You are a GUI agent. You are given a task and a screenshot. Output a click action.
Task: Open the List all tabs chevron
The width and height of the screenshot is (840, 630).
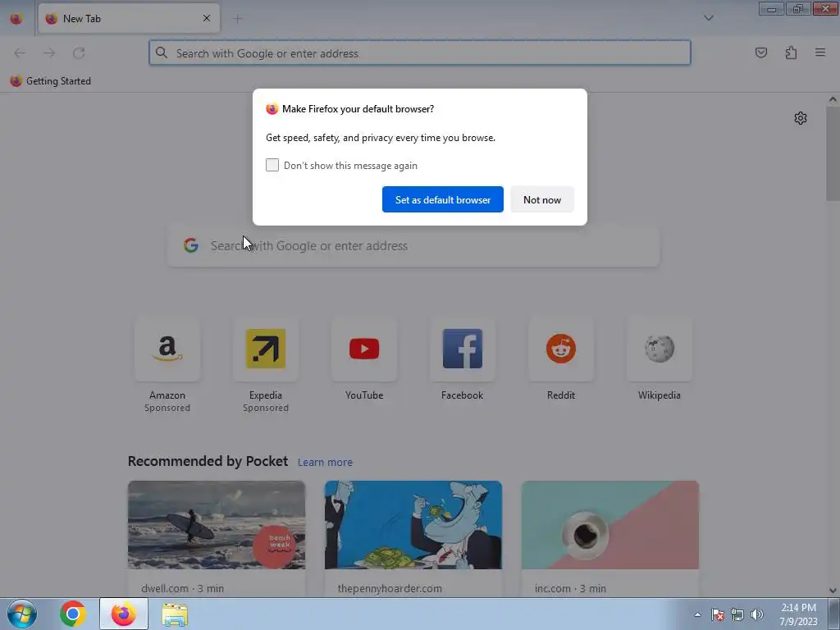click(x=708, y=18)
